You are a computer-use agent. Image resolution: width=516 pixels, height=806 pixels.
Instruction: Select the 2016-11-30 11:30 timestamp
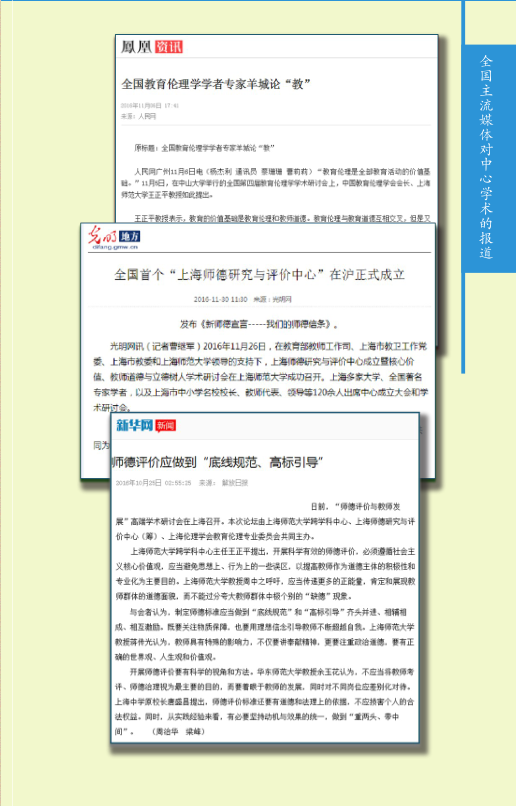220,299
